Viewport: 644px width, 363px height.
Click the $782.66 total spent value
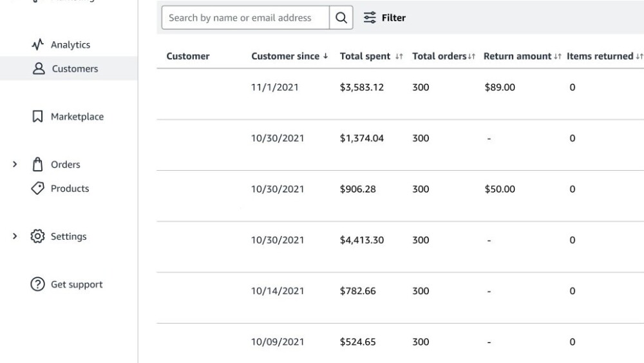click(357, 291)
